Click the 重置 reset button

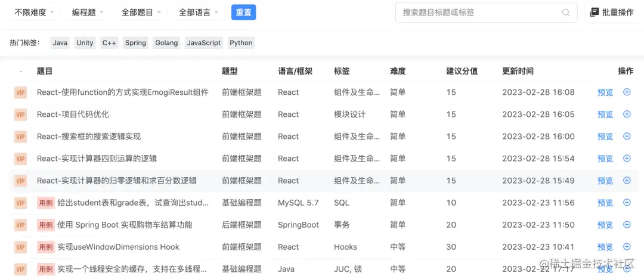coord(243,13)
